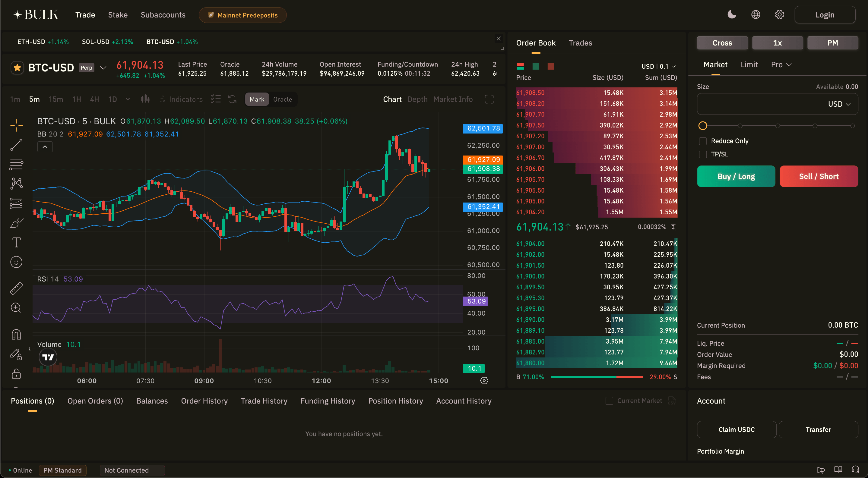Go to the Stake page
The height and width of the screenshot is (478, 868).
click(x=118, y=15)
